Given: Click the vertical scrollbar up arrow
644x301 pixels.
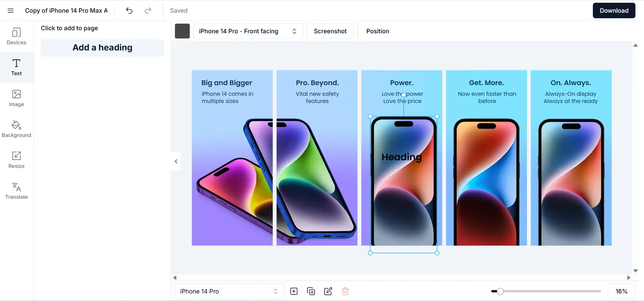Looking at the screenshot, I should 635,45.
